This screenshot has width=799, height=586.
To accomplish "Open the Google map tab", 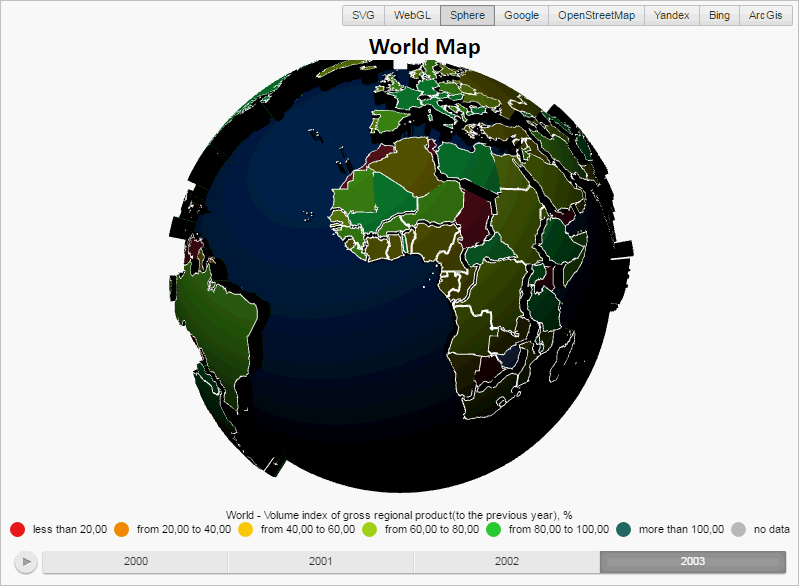I will click(x=521, y=15).
